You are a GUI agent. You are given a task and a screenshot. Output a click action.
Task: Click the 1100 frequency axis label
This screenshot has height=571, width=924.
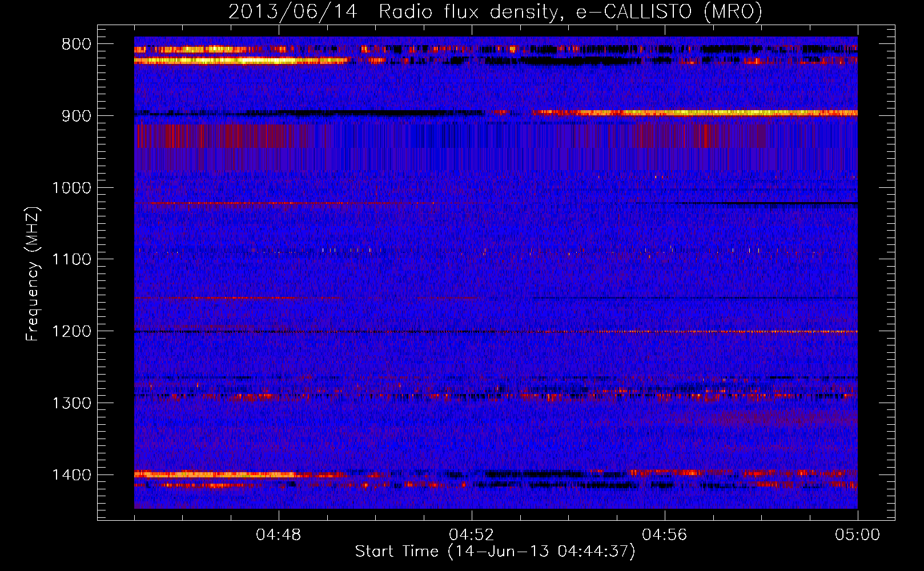pyautogui.click(x=71, y=260)
